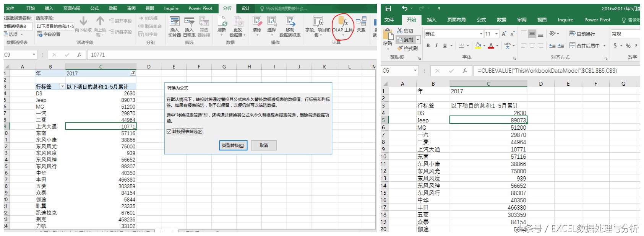Click formula bar showing CUBEVALUE formula
The height and width of the screenshot is (236, 644).
tap(557, 71)
